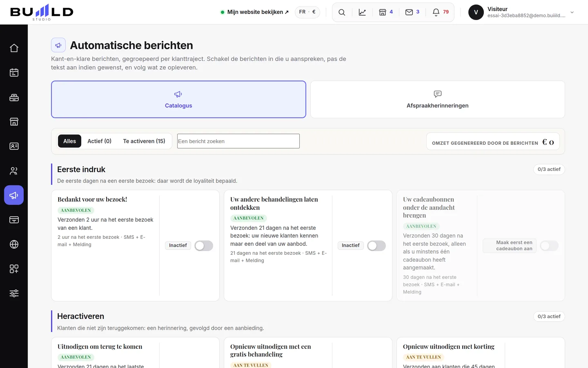The height and width of the screenshot is (368, 588).
Task: Open the ID card icon in sidebar
Action: click(x=14, y=146)
